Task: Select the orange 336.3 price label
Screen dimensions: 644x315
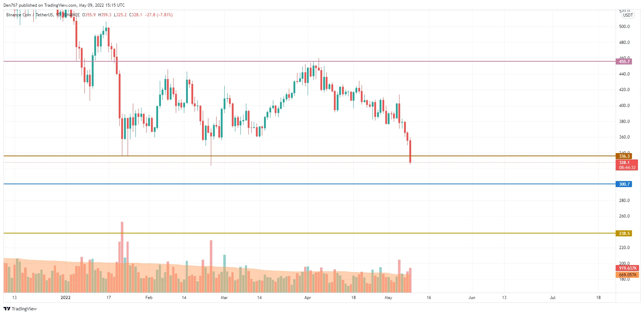Action: click(x=624, y=156)
